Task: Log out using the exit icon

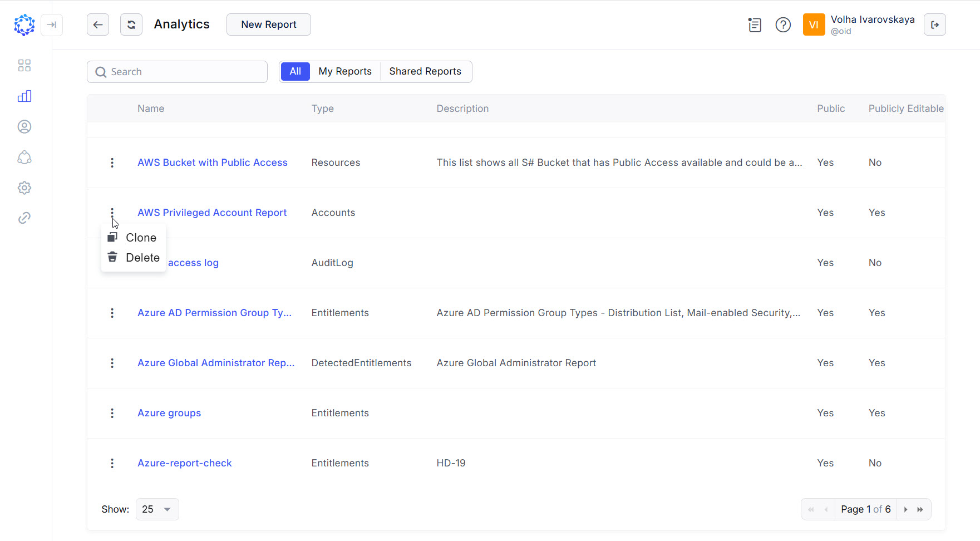Action: pyautogui.click(x=934, y=24)
